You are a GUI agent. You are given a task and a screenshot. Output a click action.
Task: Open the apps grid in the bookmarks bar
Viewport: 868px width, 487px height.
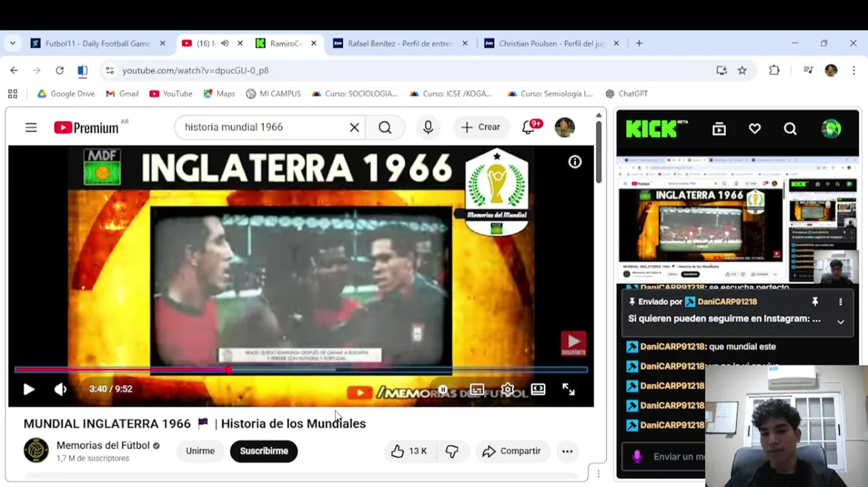tap(12, 94)
